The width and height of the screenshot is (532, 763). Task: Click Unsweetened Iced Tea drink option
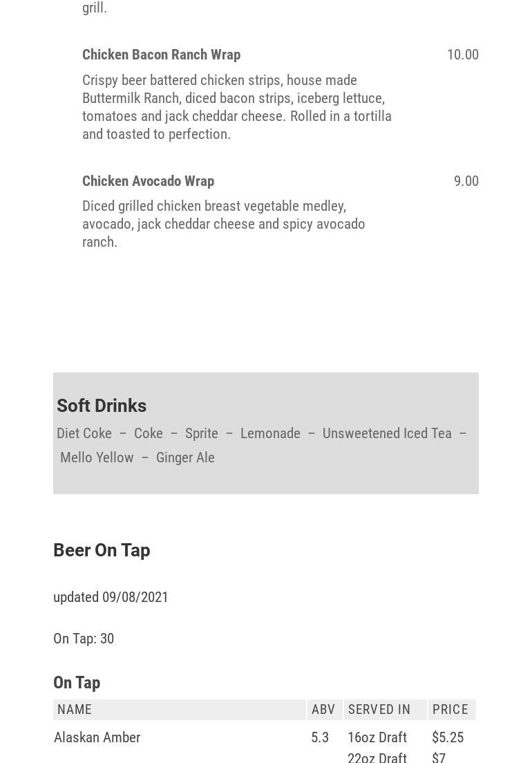(387, 433)
